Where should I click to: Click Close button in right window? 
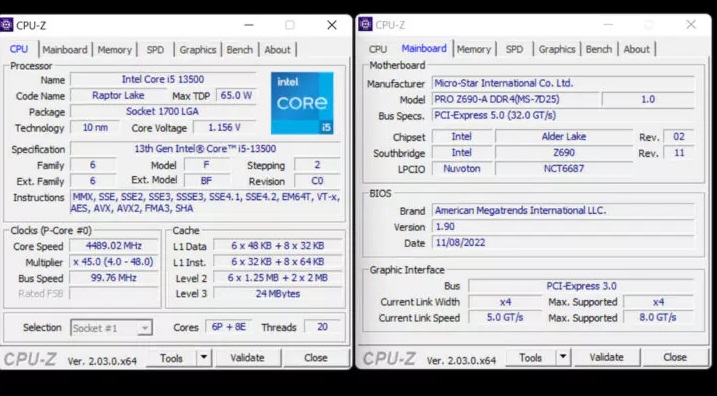(x=675, y=357)
